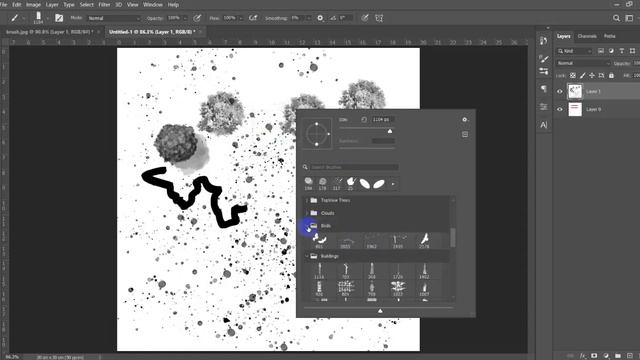Open smoothing options gear icon
The height and width of the screenshot is (360, 640).
click(320, 18)
